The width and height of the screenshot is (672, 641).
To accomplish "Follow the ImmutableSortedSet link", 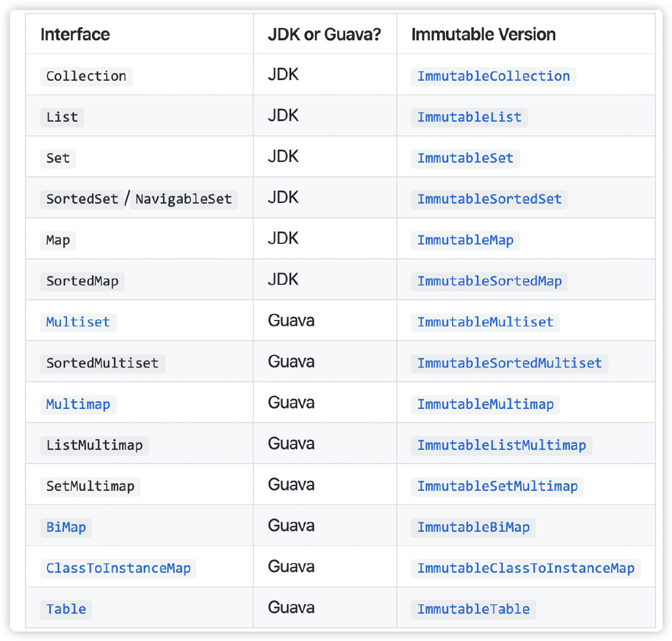I will 489,199.
